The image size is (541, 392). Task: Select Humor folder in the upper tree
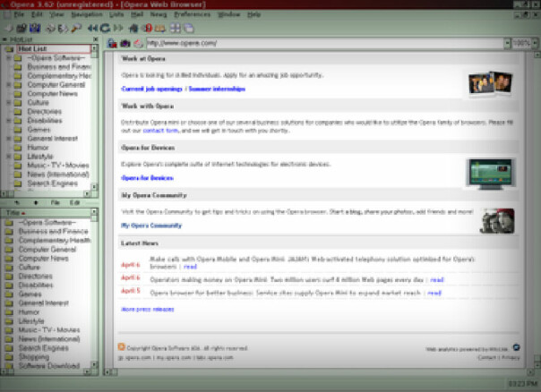(x=38, y=148)
